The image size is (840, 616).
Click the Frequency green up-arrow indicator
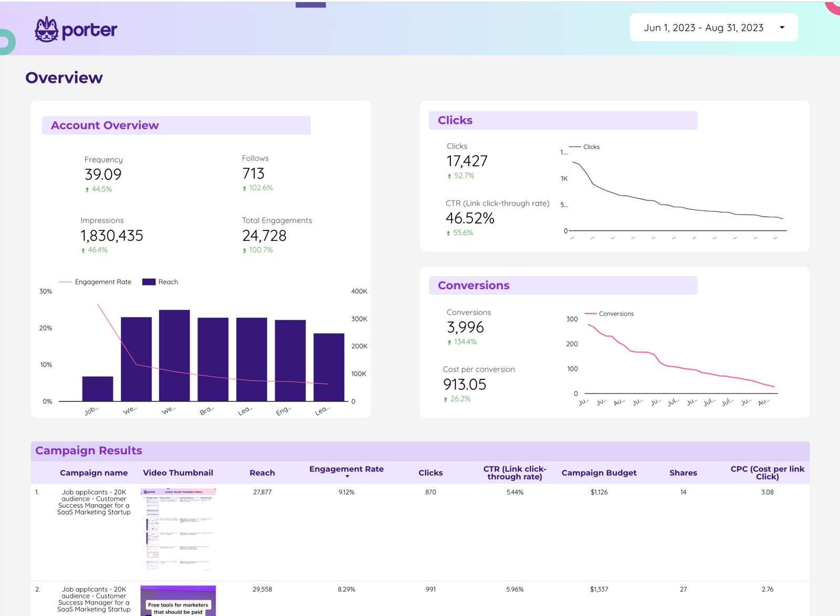pyautogui.click(x=87, y=189)
